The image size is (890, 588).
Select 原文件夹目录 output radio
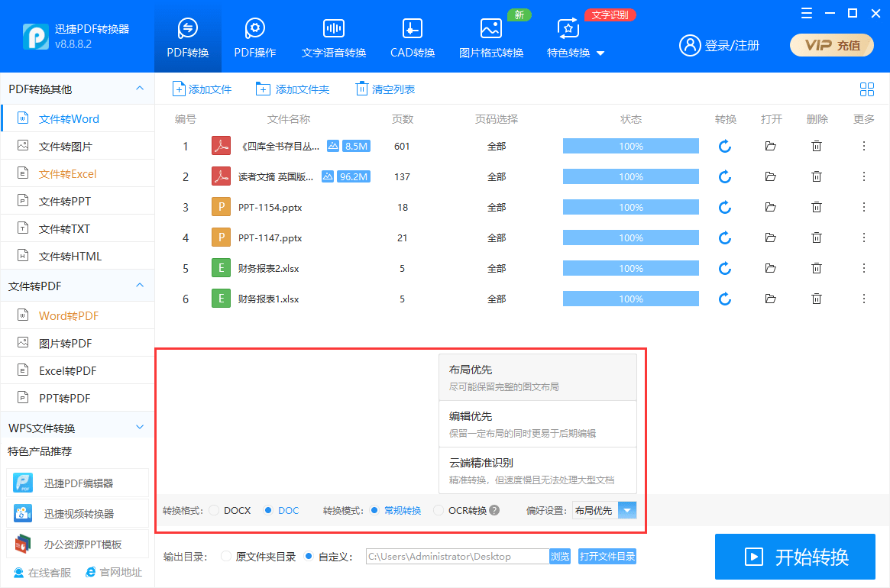(226, 556)
